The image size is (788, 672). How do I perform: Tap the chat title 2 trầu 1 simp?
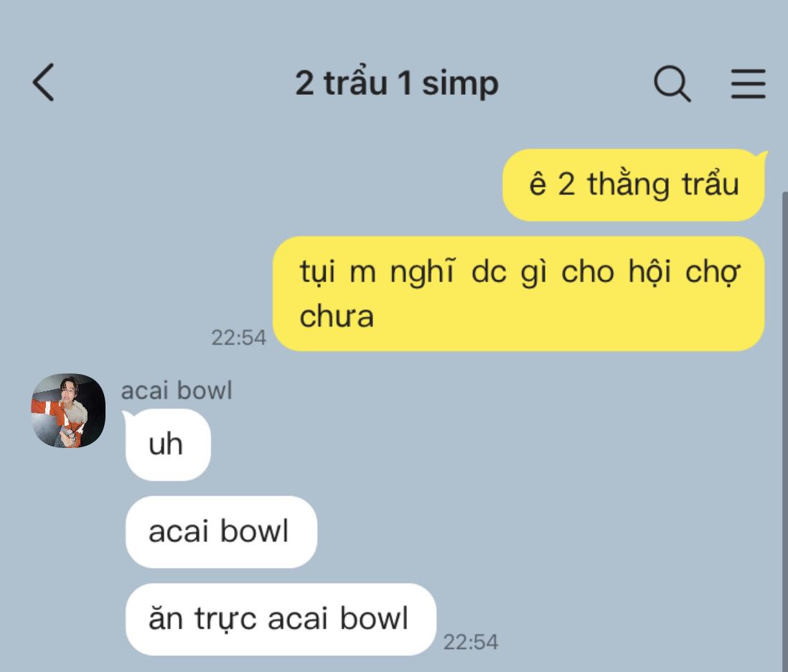[x=397, y=83]
